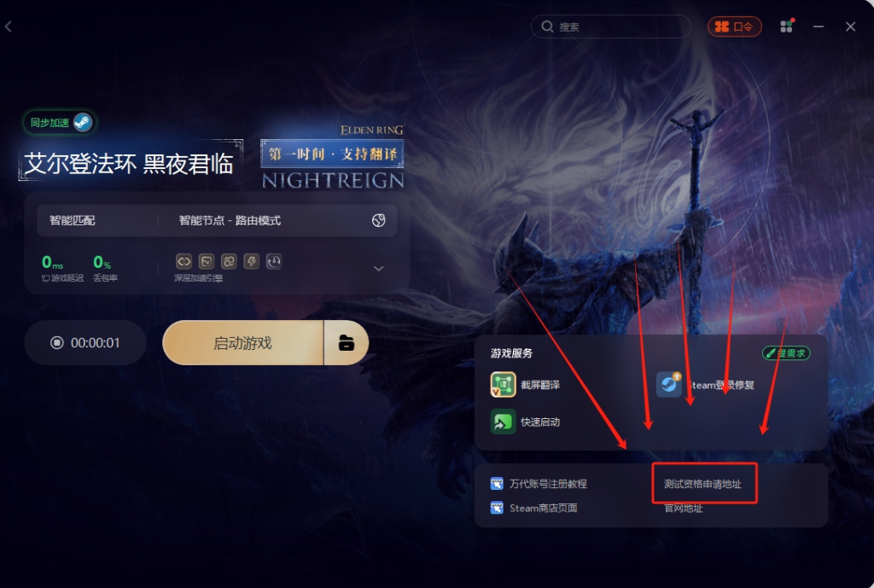Screen dimensions: 874x588
Task: Expand the acceleration details chevron
Action: (378, 269)
